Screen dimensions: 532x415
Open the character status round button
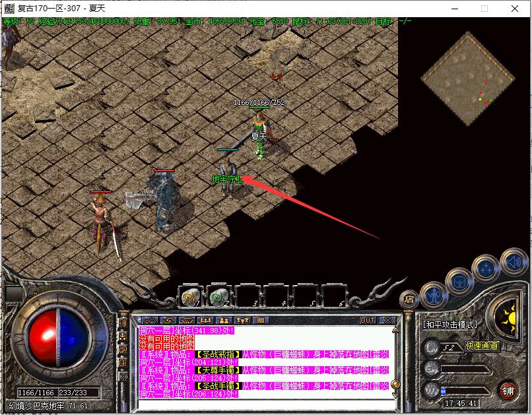[x=434, y=296]
